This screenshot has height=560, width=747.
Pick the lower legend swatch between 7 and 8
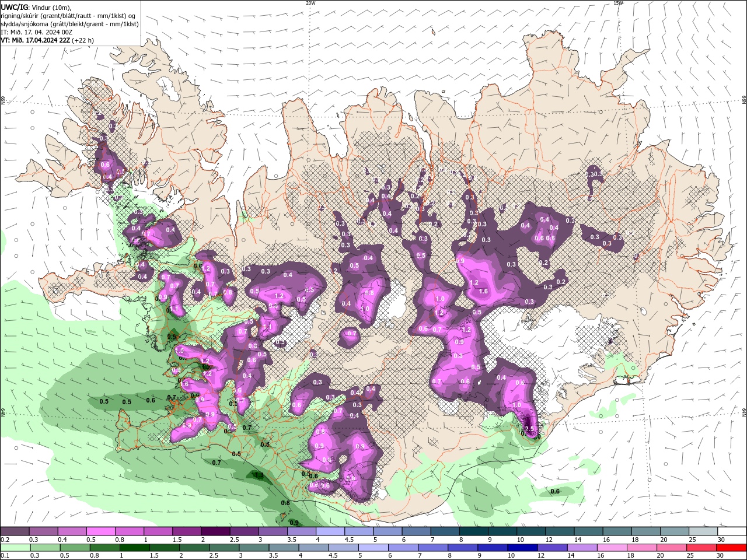click(x=432, y=548)
